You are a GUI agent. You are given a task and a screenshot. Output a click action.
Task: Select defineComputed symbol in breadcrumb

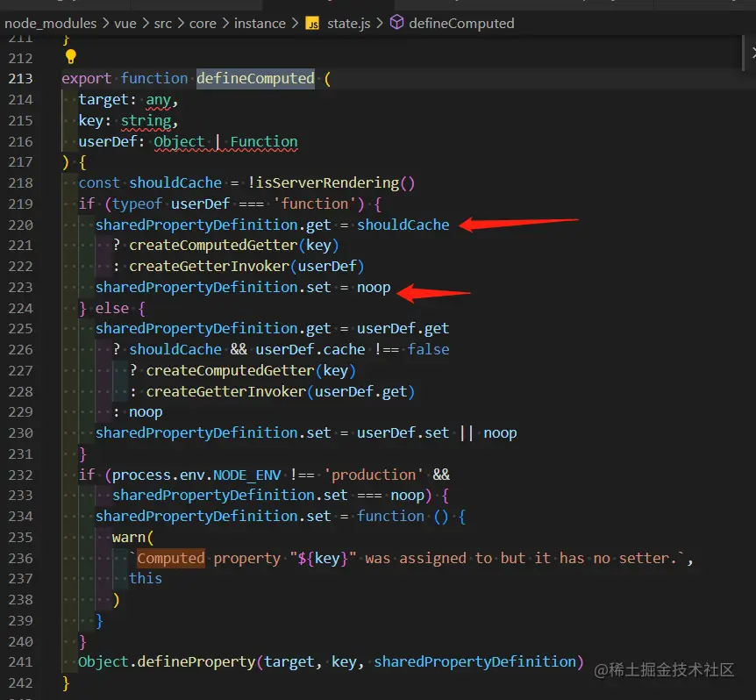[461, 23]
